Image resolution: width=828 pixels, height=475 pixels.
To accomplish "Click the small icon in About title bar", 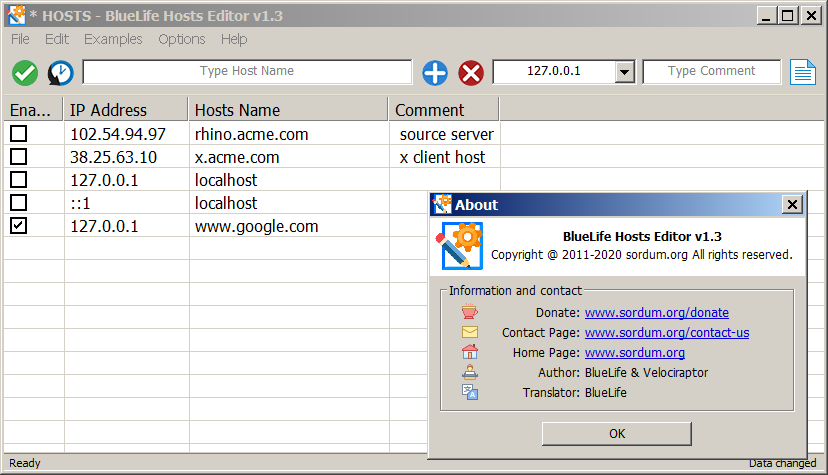I will (x=443, y=204).
